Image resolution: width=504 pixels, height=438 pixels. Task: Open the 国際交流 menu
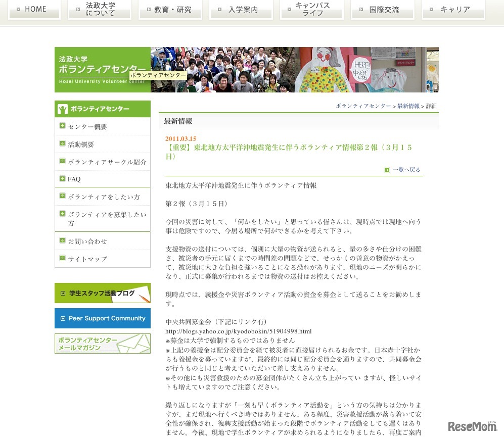(x=383, y=9)
